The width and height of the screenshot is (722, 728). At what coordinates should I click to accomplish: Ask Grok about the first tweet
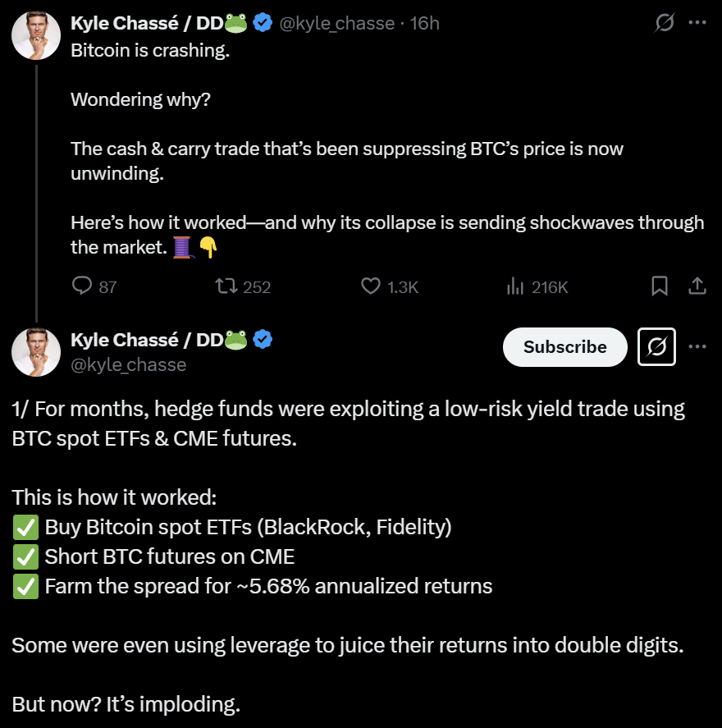pyautogui.click(x=665, y=24)
